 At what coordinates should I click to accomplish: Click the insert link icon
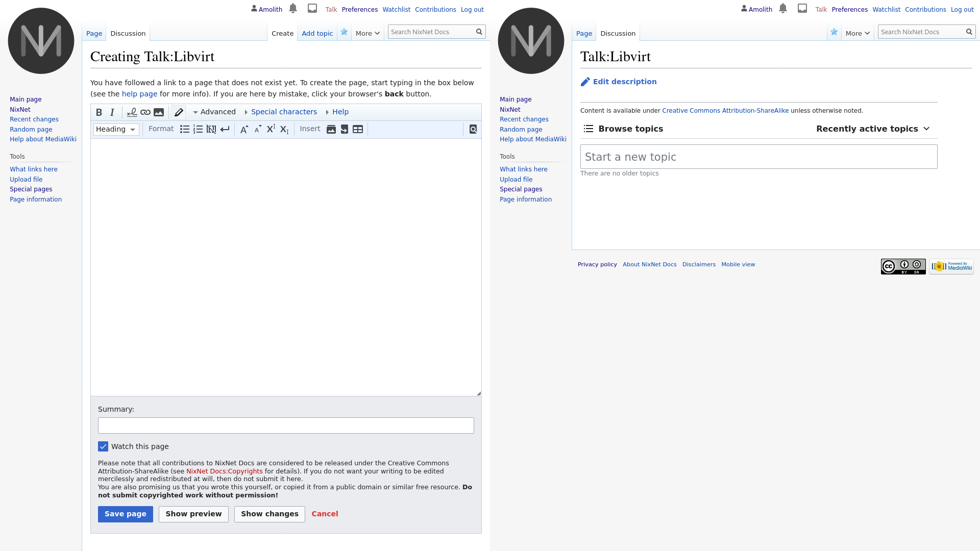(145, 112)
